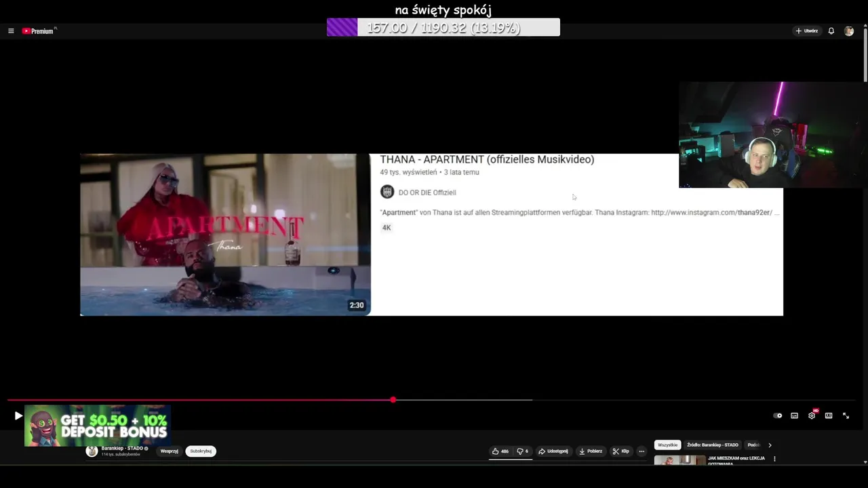Viewport: 868px width, 488px height.
Task: Click the Udostępnij share button
Action: (553, 451)
